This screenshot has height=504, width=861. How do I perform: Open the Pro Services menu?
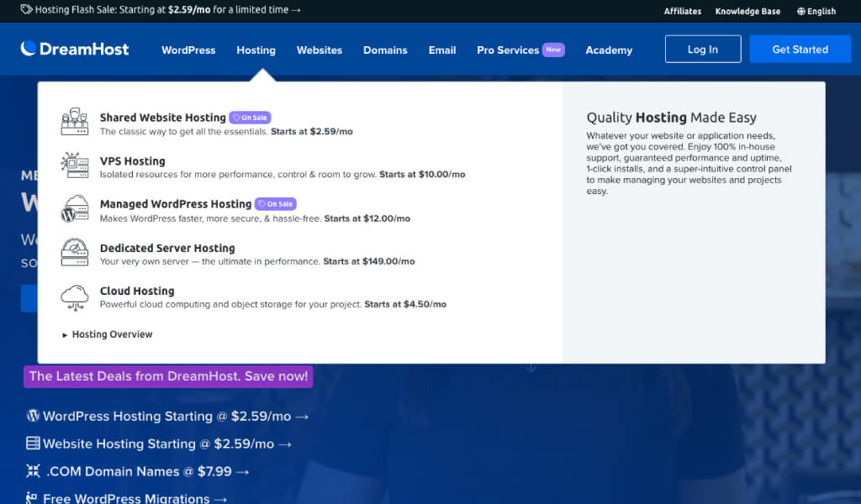tap(508, 50)
